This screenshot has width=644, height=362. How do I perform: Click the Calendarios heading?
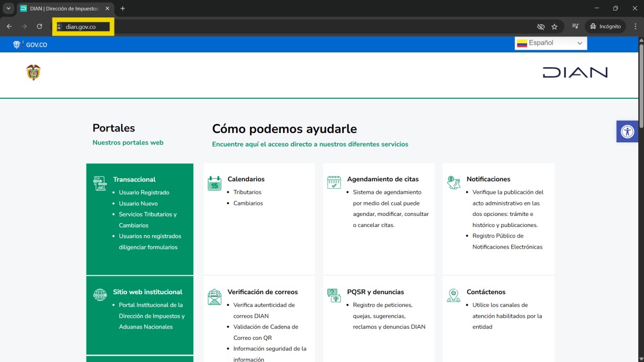click(x=246, y=179)
